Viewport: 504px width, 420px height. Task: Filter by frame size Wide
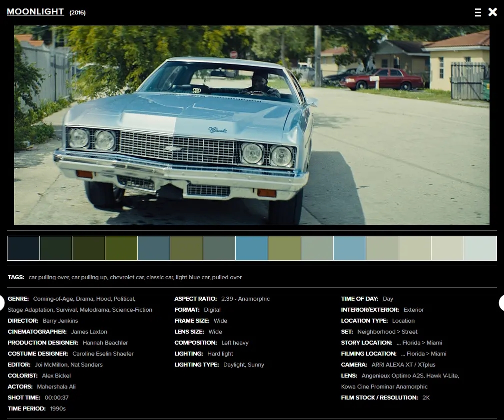pyautogui.click(x=220, y=321)
